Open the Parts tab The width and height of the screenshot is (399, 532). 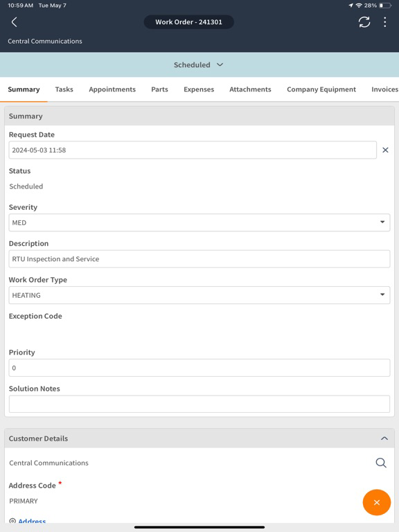click(159, 89)
